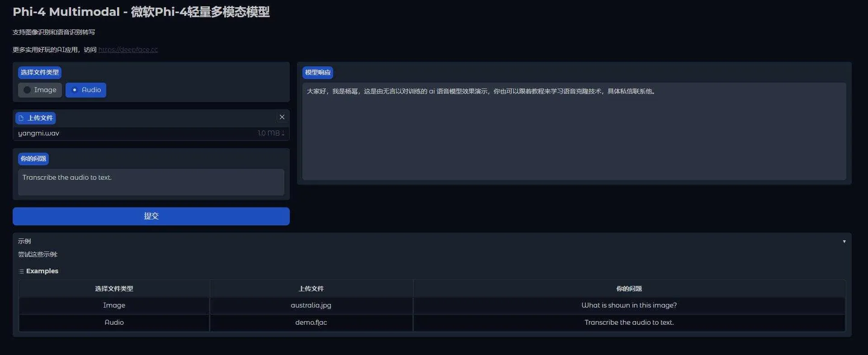Focus the question text box
The width and height of the screenshot is (868, 355).
tap(151, 182)
